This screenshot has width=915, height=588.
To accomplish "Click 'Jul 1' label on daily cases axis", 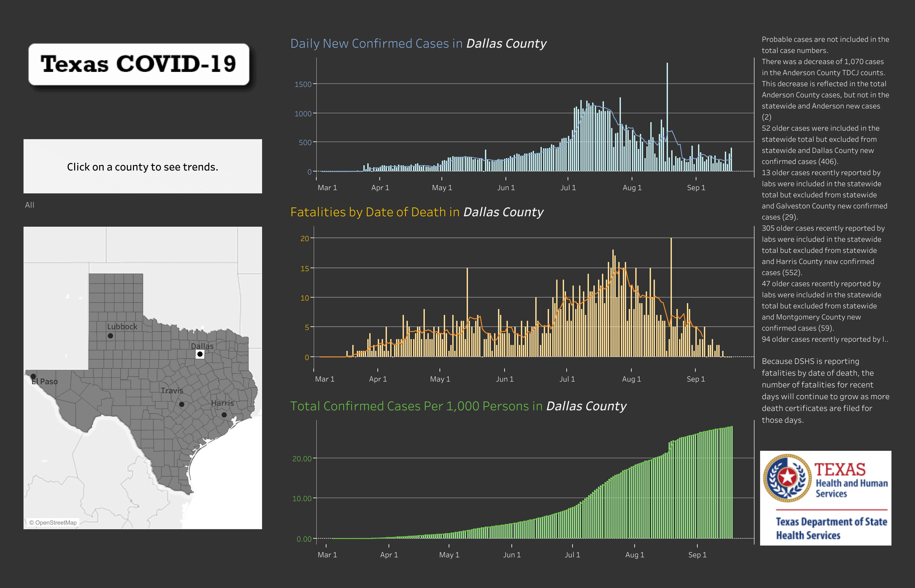I will coord(568,188).
